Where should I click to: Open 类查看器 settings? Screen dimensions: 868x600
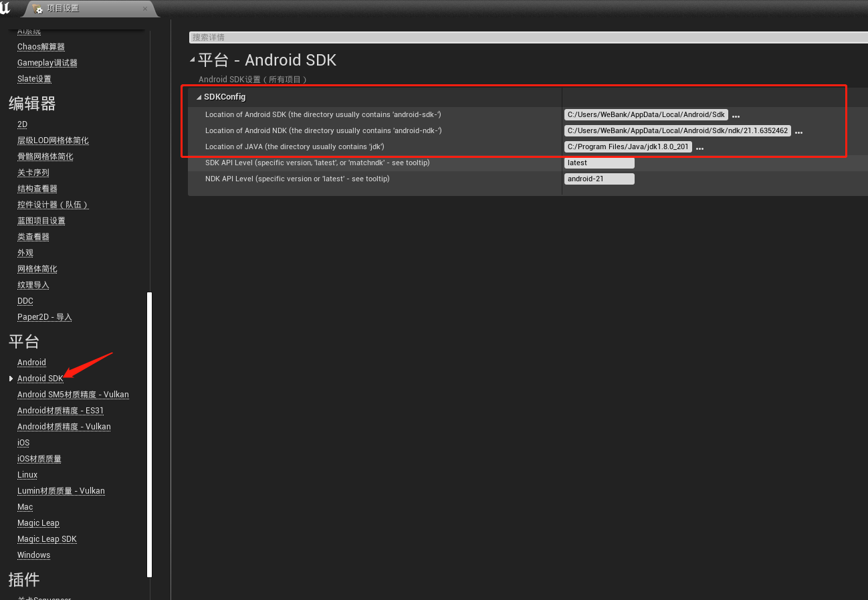click(33, 237)
